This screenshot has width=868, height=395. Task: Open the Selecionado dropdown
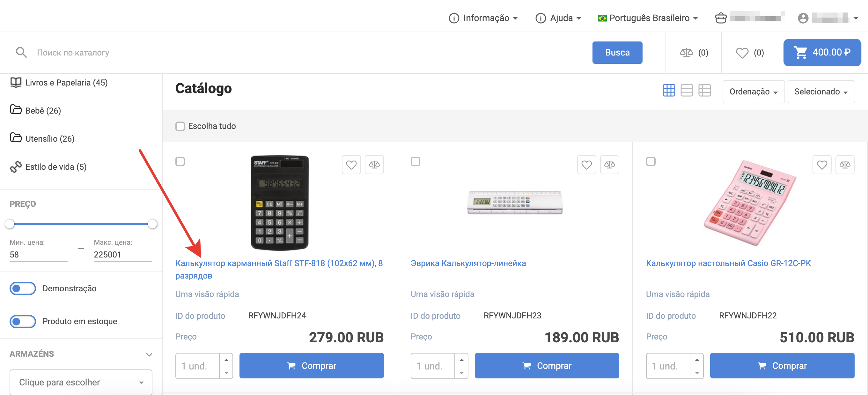click(820, 92)
